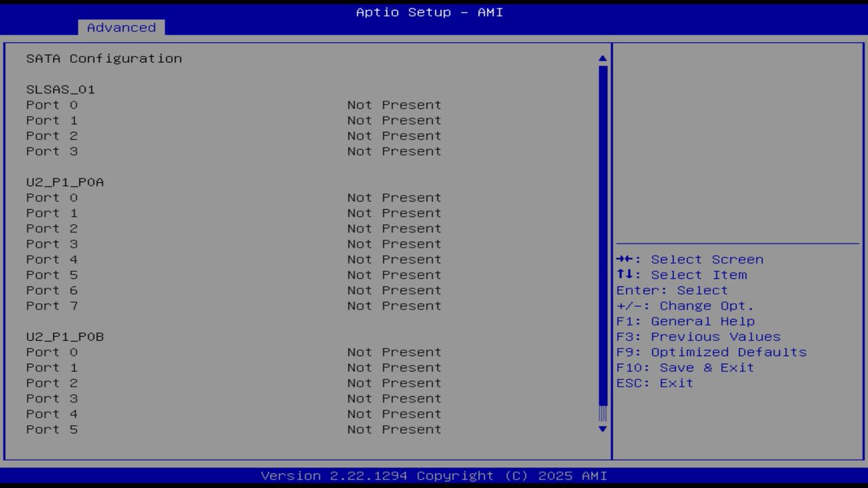Image resolution: width=868 pixels, height=488 pixels.
Task: Click the SATA Configuration heading
Action: pos(105,58)
